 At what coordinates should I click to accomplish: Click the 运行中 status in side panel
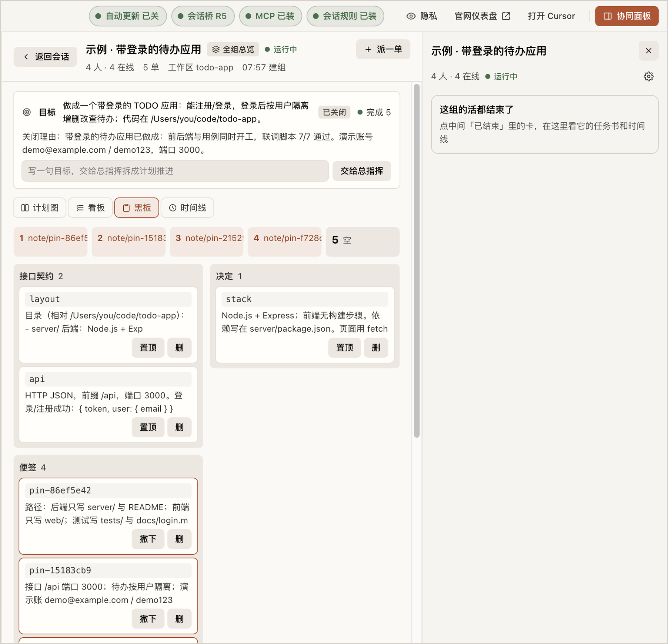(501, 76)
